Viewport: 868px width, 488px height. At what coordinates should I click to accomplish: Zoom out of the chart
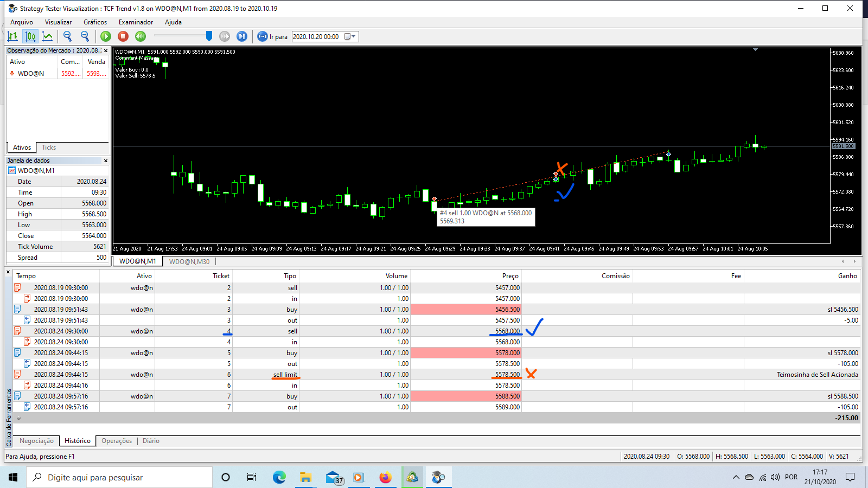coord(85,36)
